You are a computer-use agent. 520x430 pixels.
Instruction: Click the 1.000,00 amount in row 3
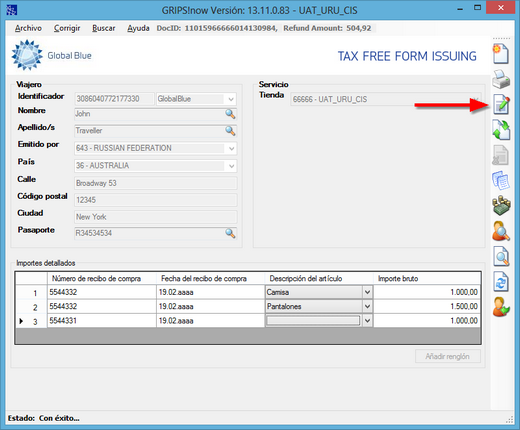pyautogui.click(x=427, y=321)
